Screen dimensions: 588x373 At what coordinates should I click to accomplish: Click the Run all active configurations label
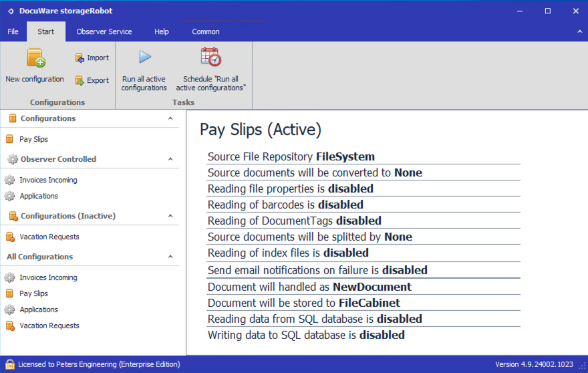[x=144, y=84]
